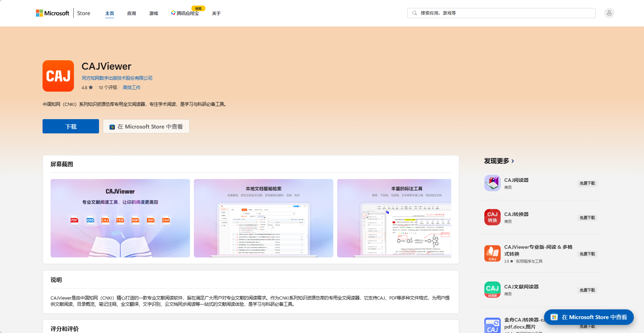Viewport: 644px width, 333px height.
Task: Expand the 发现更多 chevron arrow
Action: pyautogui.click(x=513, y=161)
